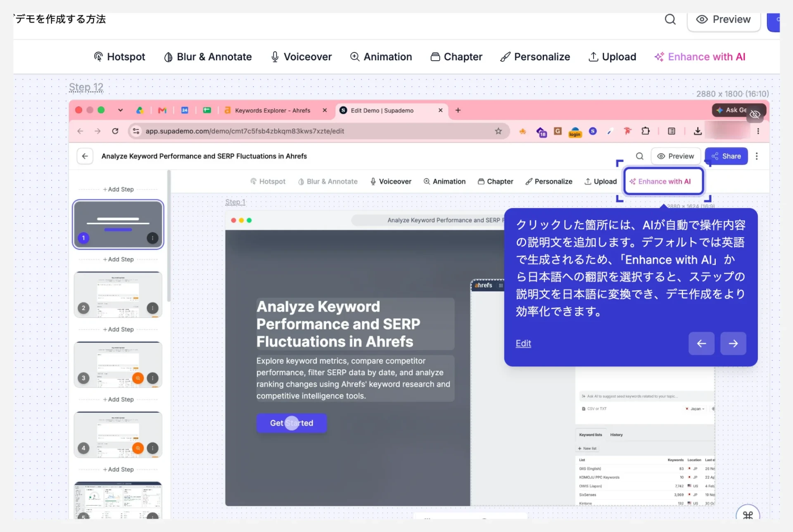Viewport: 793px width, 532px height.
Task: Click the demo title Analyze Keyword Performance
Action: point(204,156)
